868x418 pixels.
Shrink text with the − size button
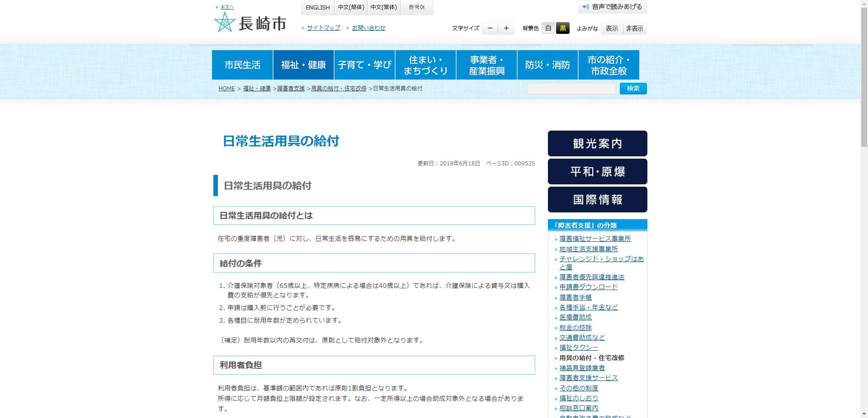point(490,28)
